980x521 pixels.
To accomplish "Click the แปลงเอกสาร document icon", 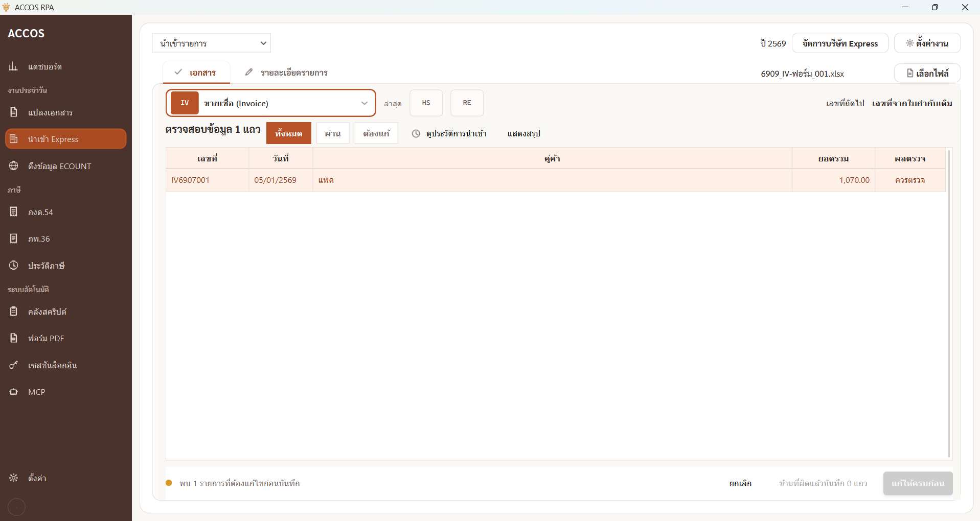I will tap(14, 112).
